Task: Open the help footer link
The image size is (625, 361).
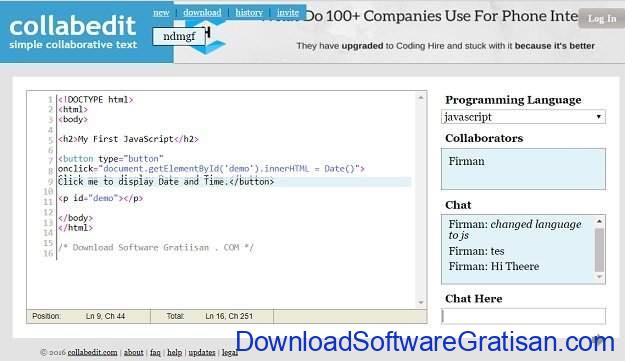Action: 174,352
